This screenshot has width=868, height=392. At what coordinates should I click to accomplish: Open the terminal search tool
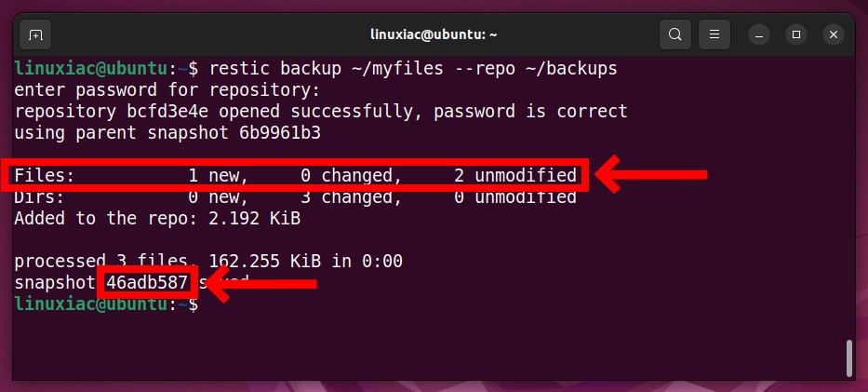pyautogui.click(x=674, y=34)
